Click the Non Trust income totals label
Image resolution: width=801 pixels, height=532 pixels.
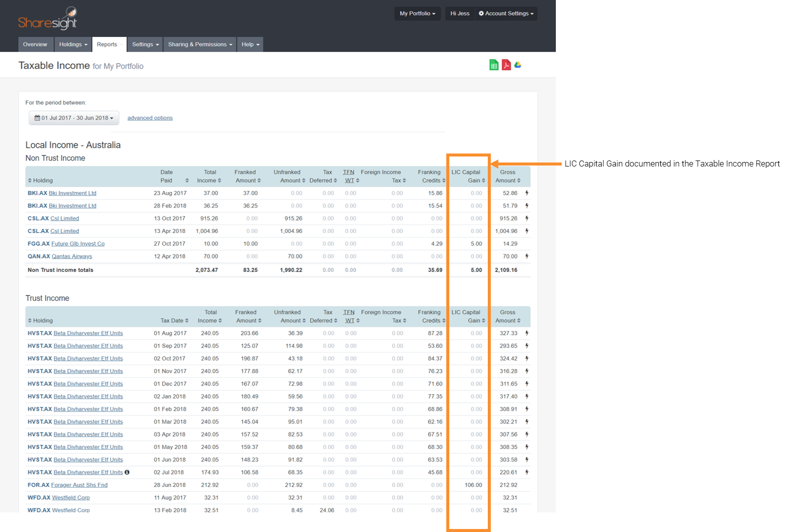click(61, 270)
